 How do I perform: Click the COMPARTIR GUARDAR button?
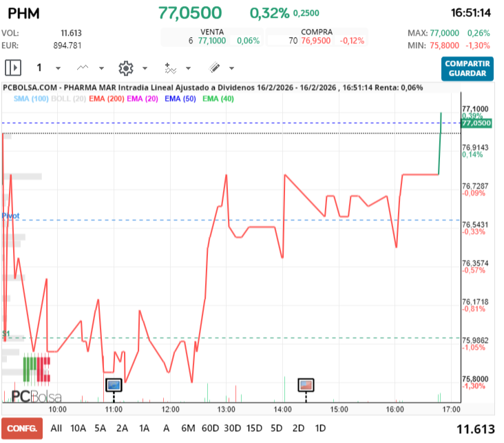(x=468, y=68)
